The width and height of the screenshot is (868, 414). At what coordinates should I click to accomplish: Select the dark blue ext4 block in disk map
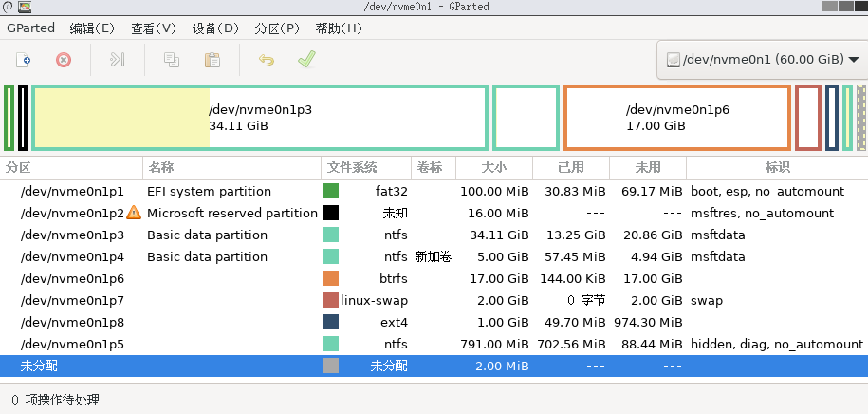coord(831,118)
